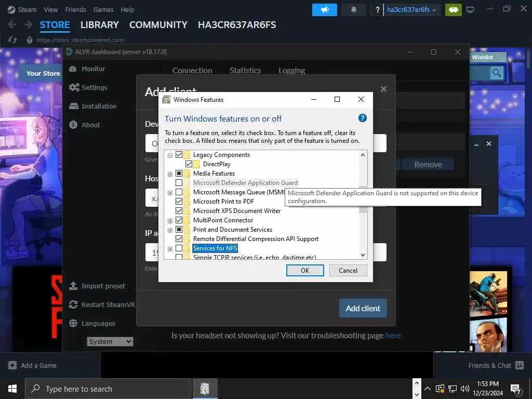The image size is (532, 399).
Task: Go back with Steam back arrow
Action: click(x=11, y=24)
